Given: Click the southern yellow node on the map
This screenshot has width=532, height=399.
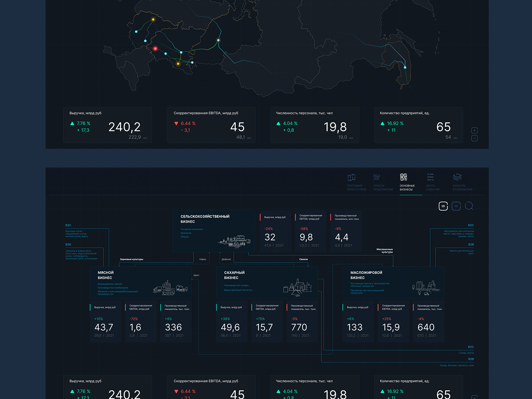Looking at the screenshot, I should coord(178,64).
